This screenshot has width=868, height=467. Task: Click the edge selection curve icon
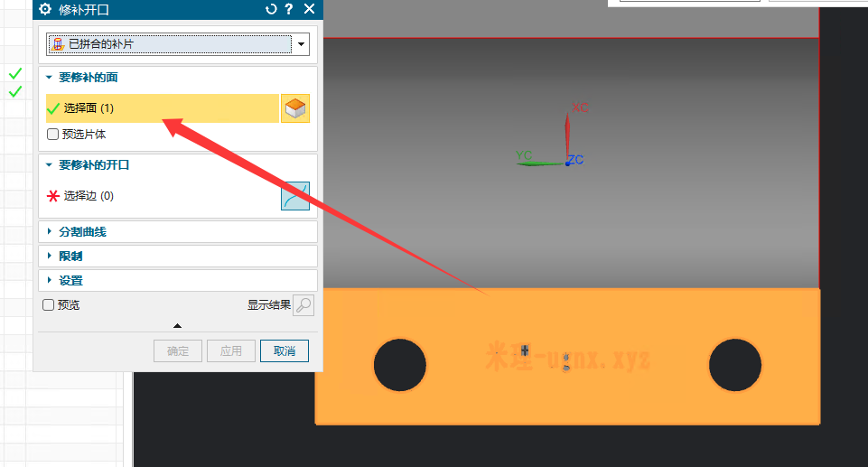(295, 196)
